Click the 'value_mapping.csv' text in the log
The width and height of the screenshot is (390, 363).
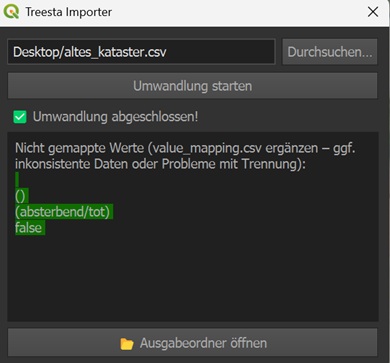[x=207, y=148]
